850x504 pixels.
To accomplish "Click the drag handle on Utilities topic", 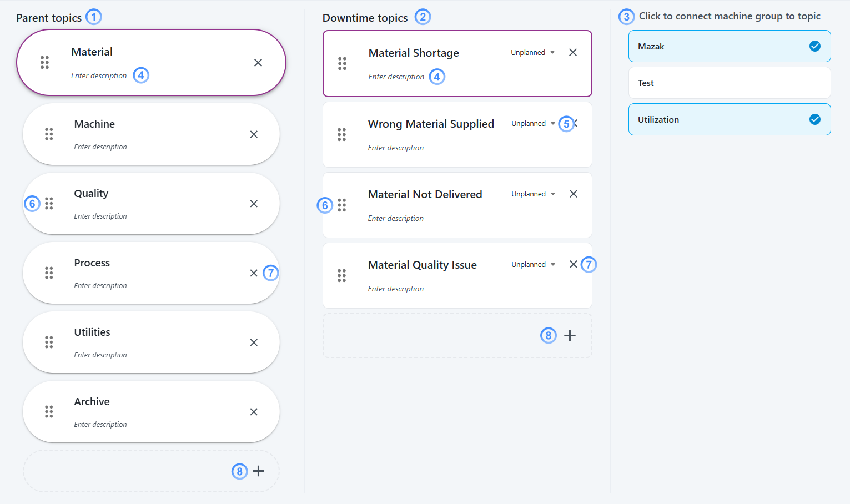I will coord(49,342).
